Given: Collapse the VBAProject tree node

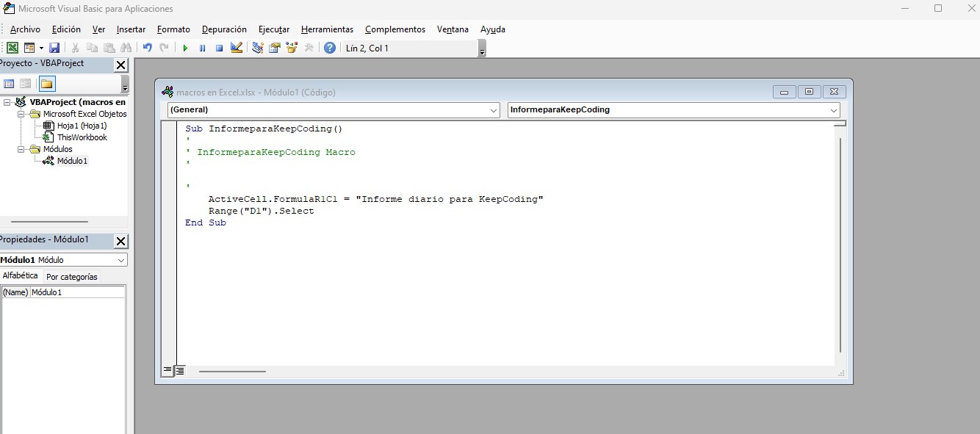Looking at the screenshot, I should [7, 102].
